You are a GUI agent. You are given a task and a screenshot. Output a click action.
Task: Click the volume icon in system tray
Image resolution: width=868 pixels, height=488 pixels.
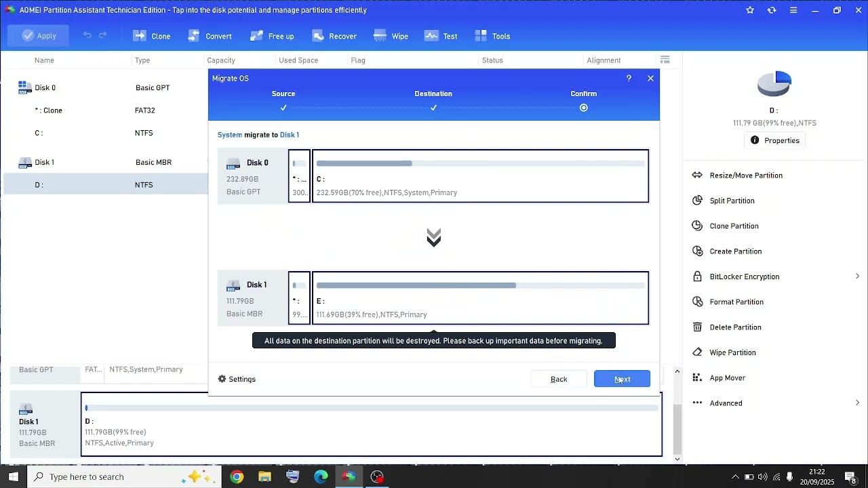(763, 477)
